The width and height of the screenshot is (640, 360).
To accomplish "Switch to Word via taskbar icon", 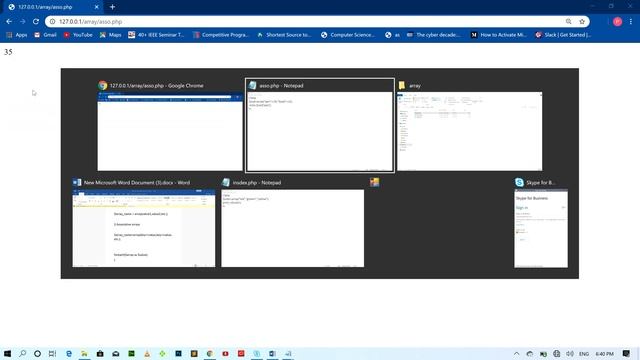I will (272, 353).
